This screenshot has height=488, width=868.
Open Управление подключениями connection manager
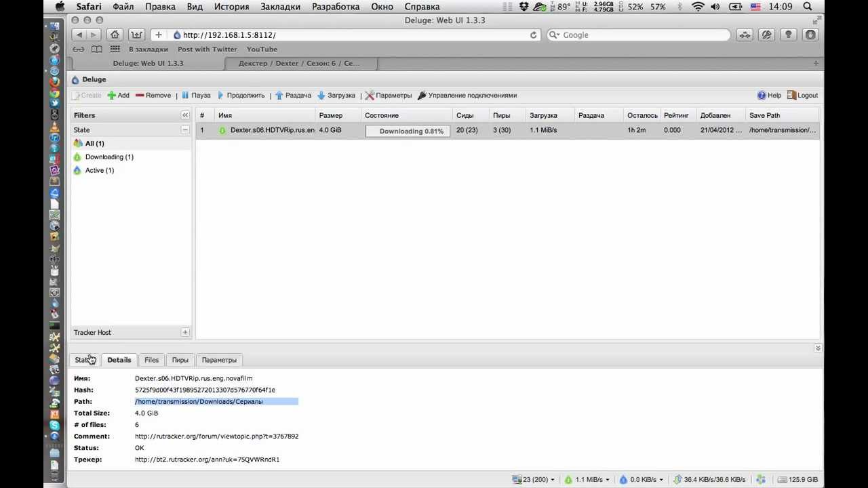click(x=467, y=96)
